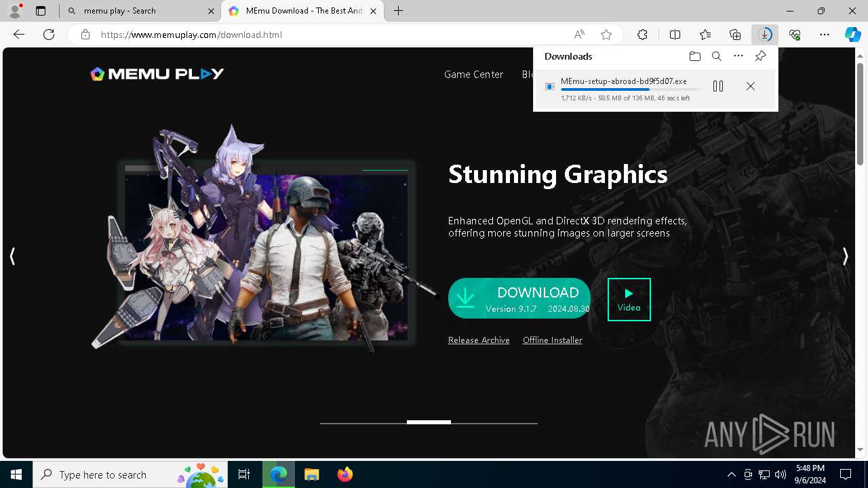Open the Extensions puzzle icon
868x488 pixels.
[642, 35]
